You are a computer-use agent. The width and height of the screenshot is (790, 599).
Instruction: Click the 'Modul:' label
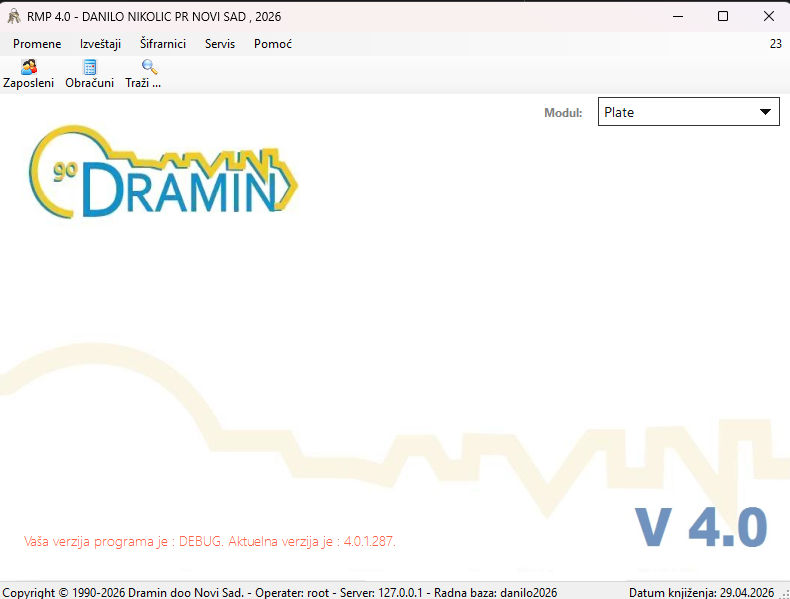(x=563, y=112)
